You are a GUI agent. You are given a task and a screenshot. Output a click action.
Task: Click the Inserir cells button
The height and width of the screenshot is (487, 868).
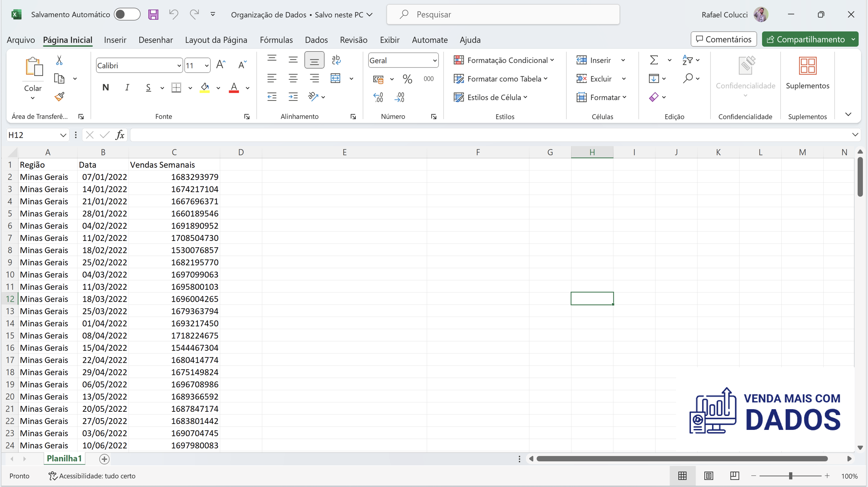(594, 60)
